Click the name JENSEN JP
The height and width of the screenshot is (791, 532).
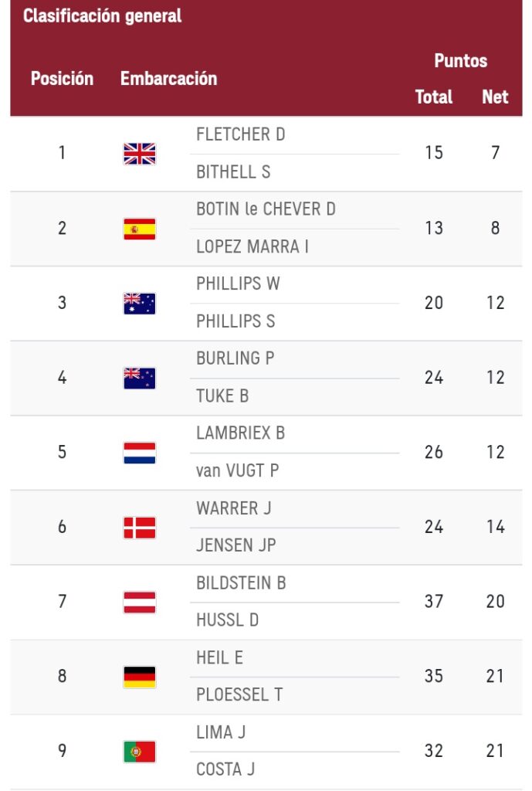pos(236,545)
